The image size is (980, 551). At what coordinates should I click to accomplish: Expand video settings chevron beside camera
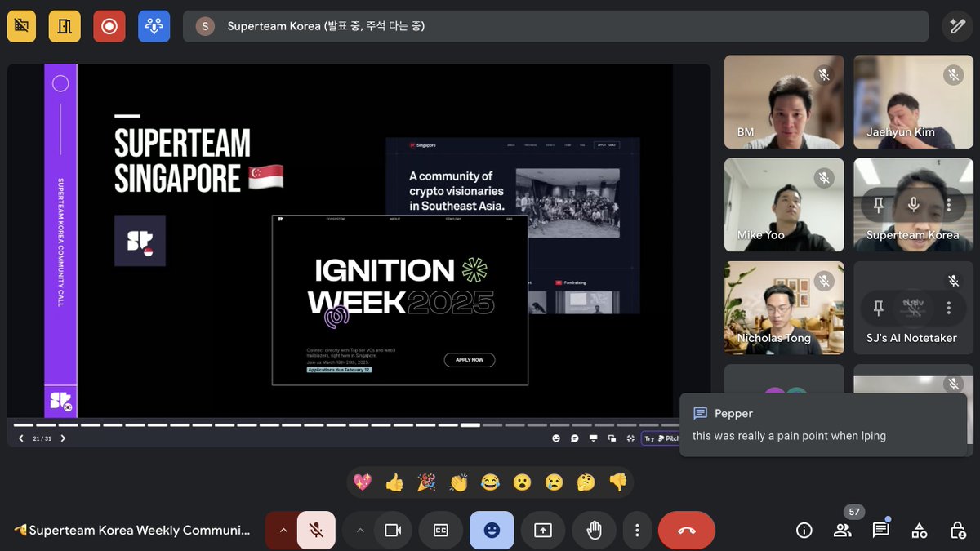[359, 531]
